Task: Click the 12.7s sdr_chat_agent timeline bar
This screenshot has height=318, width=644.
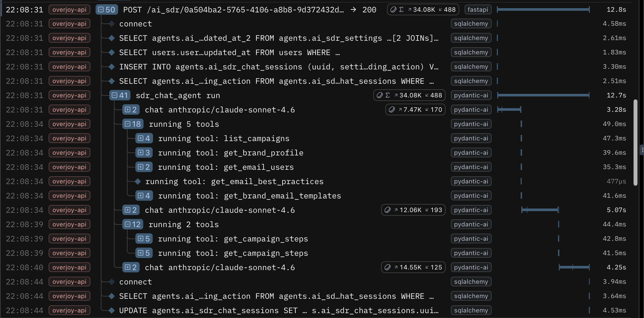Action: coord(543,95)
